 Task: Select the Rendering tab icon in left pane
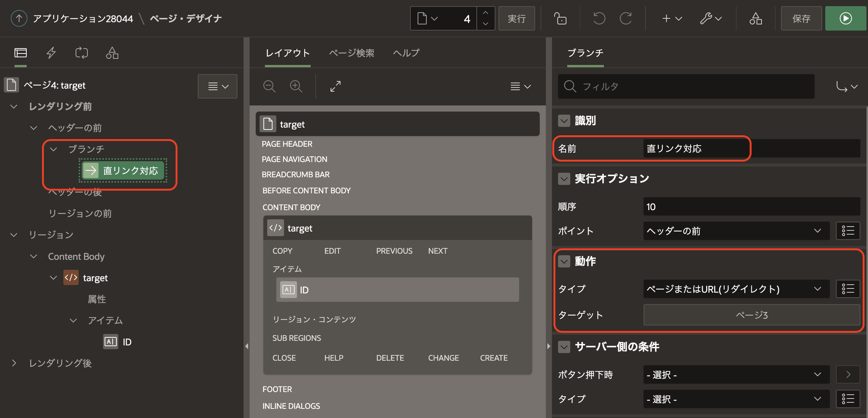tap(21, 53)
